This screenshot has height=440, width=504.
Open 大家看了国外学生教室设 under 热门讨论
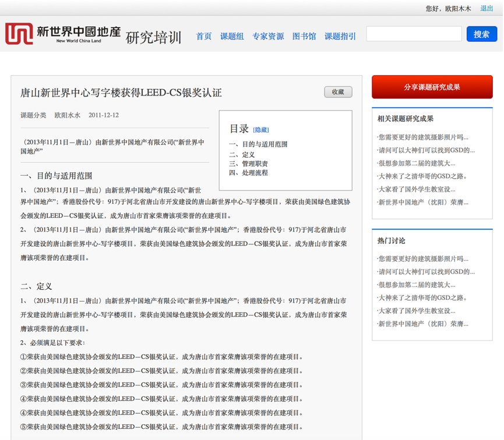pos(416,311)
